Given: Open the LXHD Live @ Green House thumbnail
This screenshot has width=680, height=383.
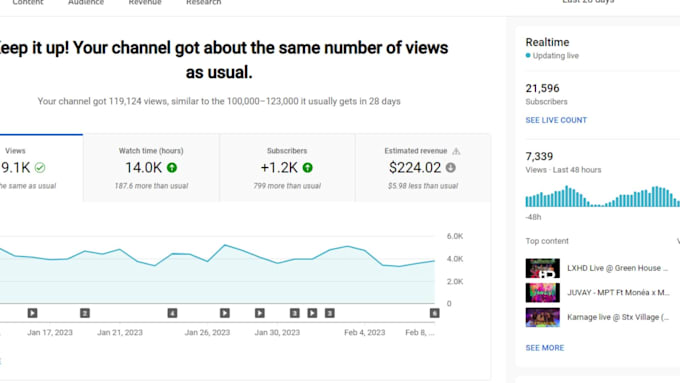Looking at the screenshot, I should [543, 268].
